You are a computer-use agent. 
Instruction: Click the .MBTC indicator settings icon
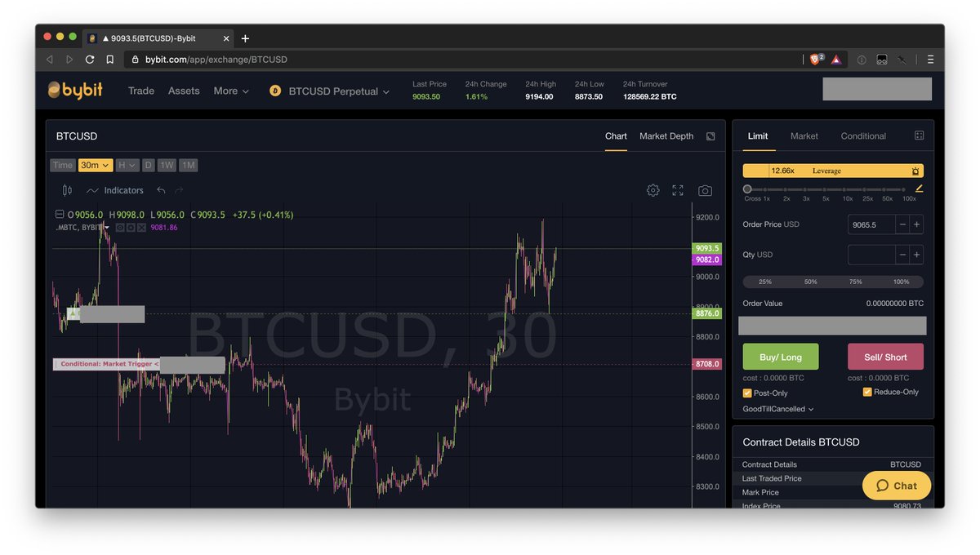point(130,227)
